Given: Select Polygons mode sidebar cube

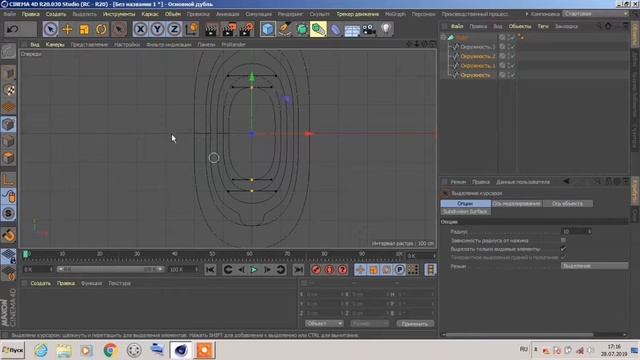Looking at the screenshot, I should click(x=9, y=158).
